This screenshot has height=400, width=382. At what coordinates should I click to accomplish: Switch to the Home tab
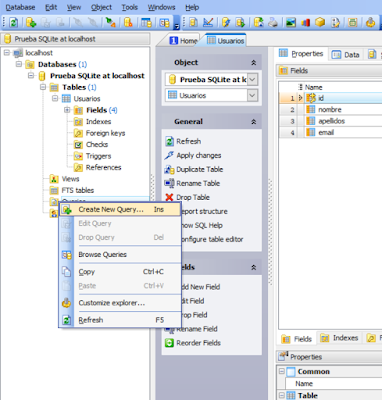183,41
